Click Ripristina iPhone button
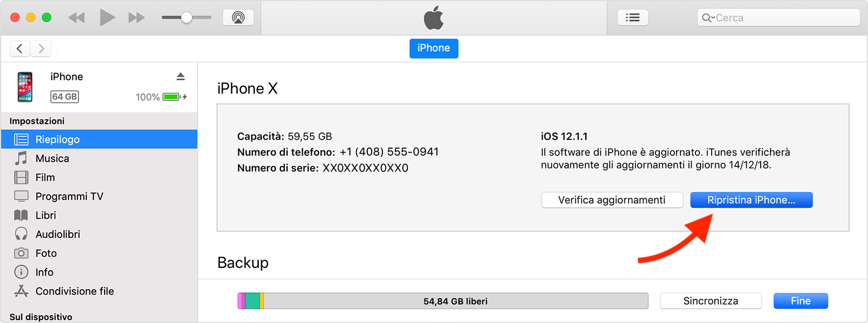The height and width of the screenshot is (323, 868). [x=751, y=200]
